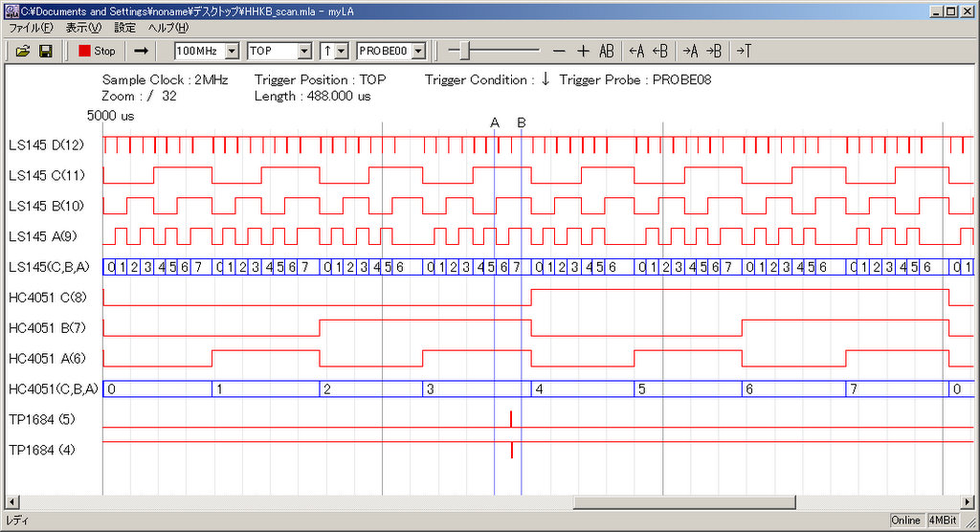Viewport: 980px width, 532px height.
Task: Click the horizontal scrollbar thumb
Action: tap(696, 501)
